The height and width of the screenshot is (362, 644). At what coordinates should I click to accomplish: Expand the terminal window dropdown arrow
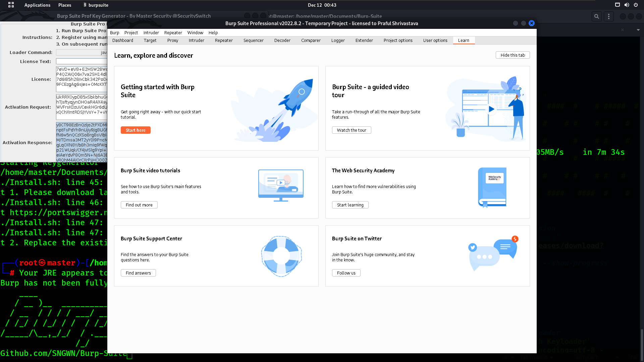tap(638, 30)
